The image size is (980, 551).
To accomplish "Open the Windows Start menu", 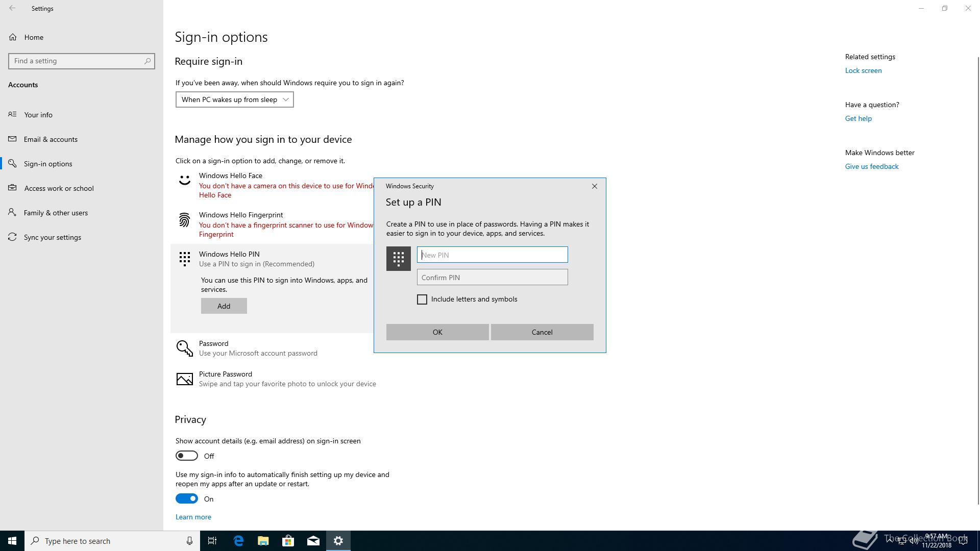I will (x=12, y=541).
